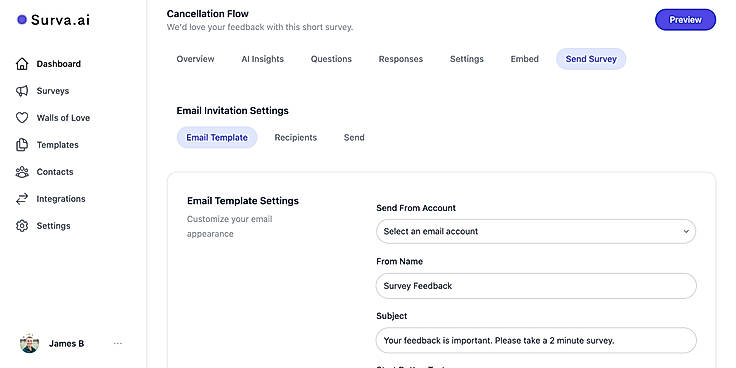View the Responses tab
This screenshot has height=368, width=736.
[401, 59]
